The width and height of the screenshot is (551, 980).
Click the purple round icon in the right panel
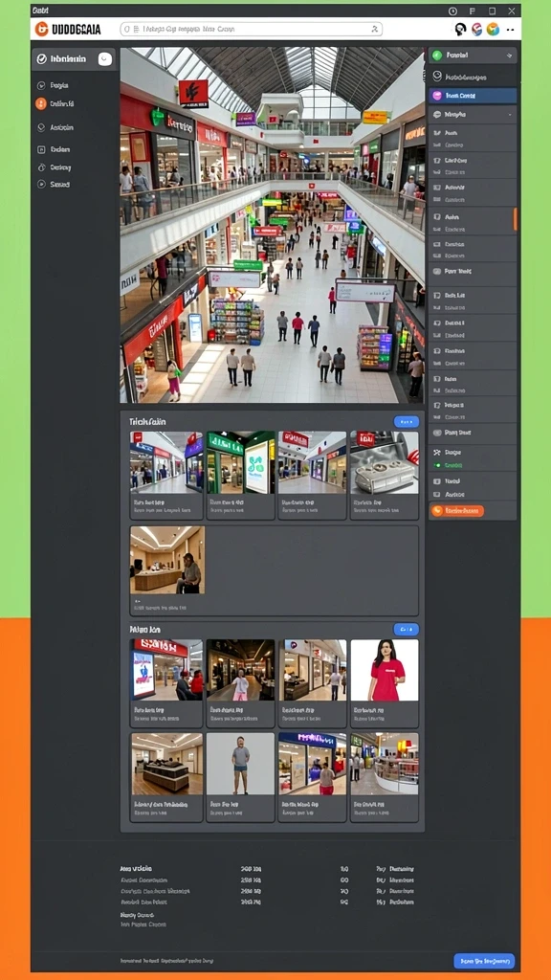tap(436, 96)
